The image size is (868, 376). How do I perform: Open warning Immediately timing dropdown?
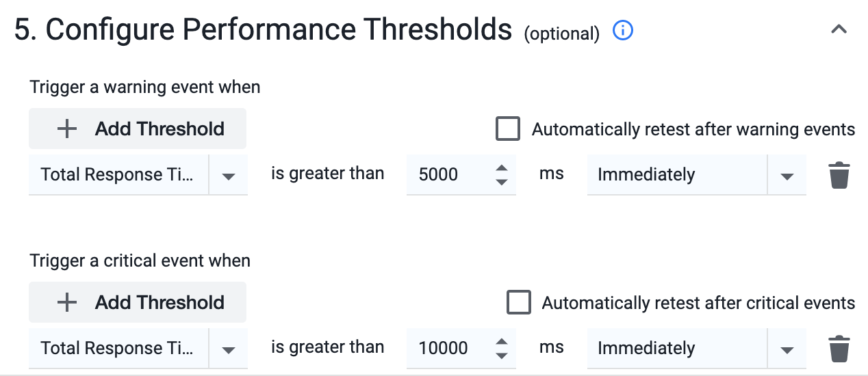[697, 175]
